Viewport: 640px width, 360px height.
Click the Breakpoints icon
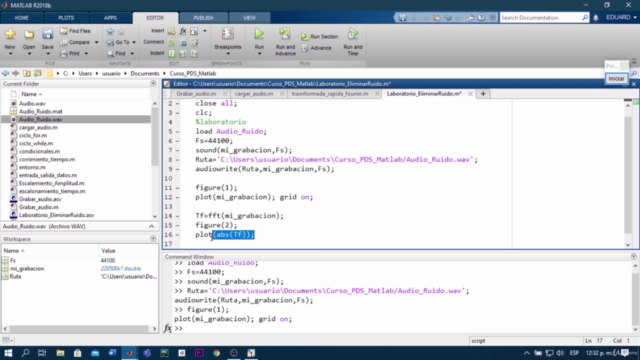(228, 34)
